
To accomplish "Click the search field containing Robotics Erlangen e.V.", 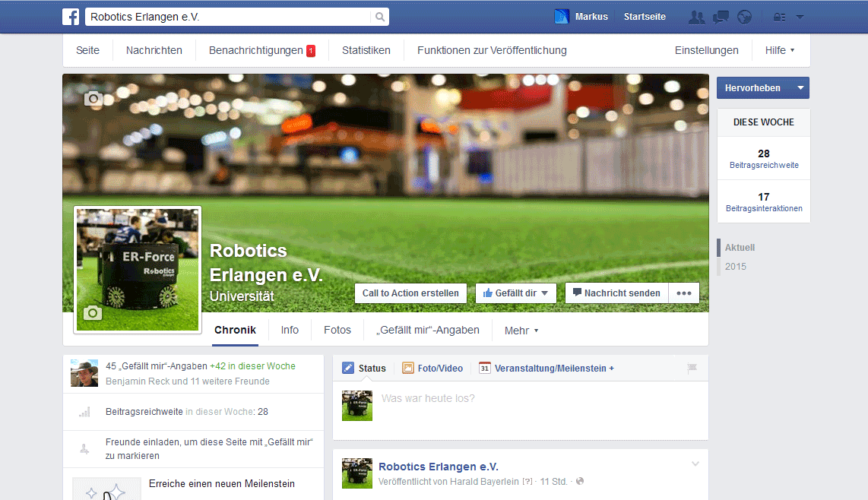I will (228, 17).
